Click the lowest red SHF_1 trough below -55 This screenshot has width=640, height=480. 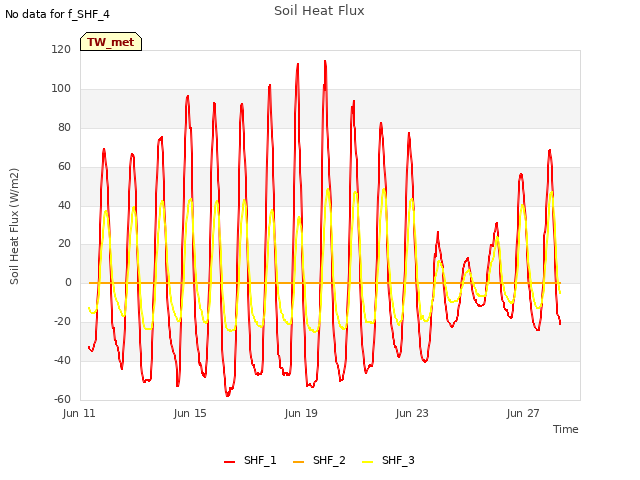227,395
